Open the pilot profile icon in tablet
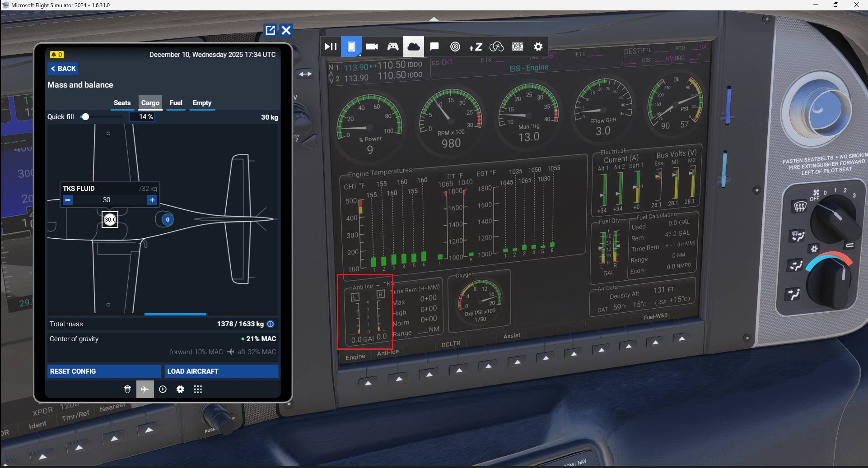The height and width of the screenshot is (468, 868). tap(127, 389)
